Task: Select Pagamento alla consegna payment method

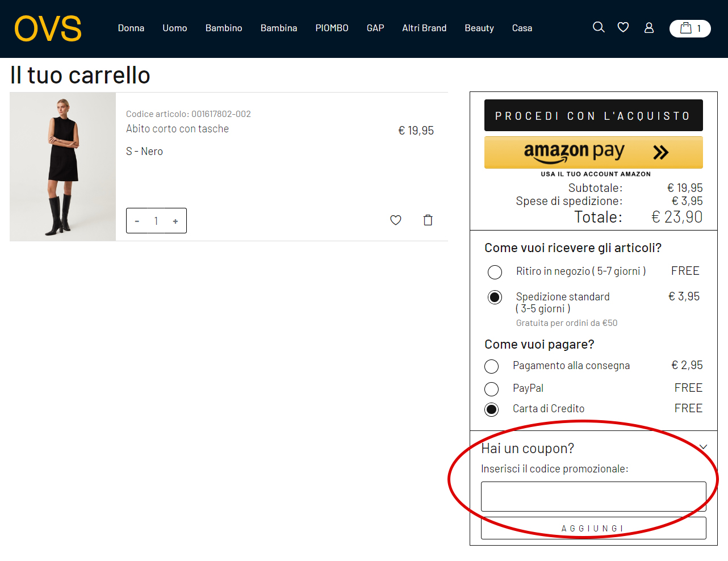Action: (x=491, y=366)
